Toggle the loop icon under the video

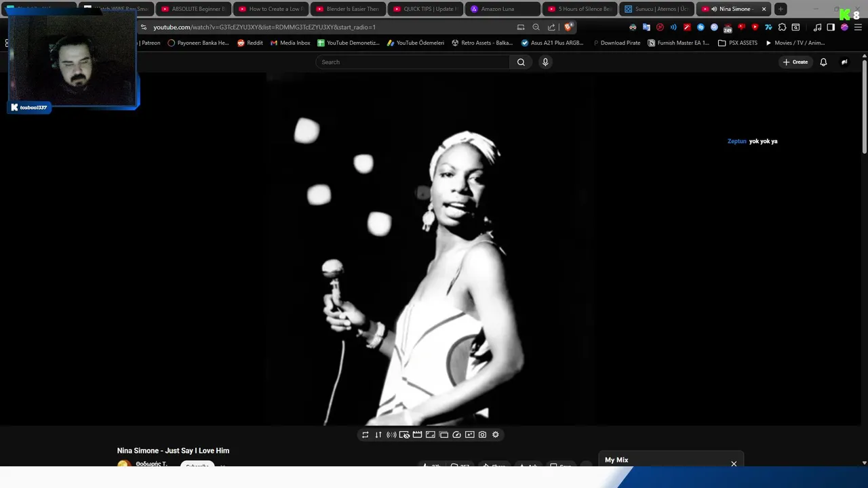tap(366, 434)
